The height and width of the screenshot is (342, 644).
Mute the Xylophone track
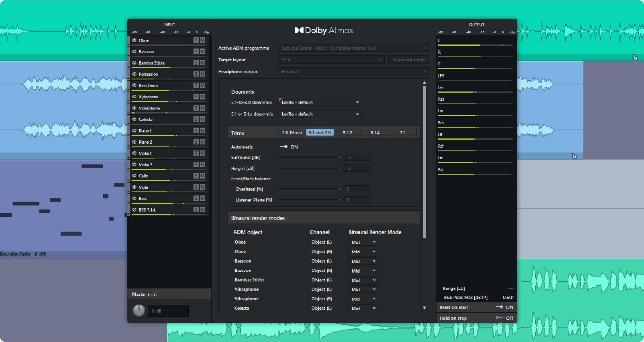point(202,97)
